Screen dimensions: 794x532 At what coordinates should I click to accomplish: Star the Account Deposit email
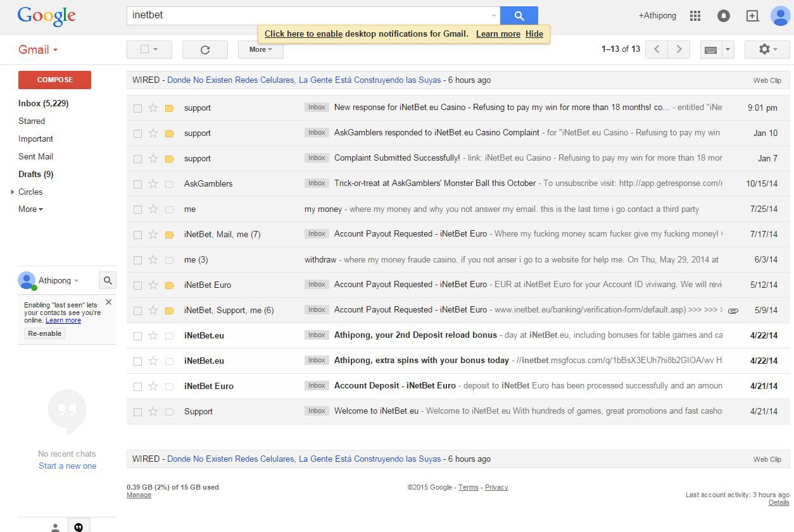[153, 386]
